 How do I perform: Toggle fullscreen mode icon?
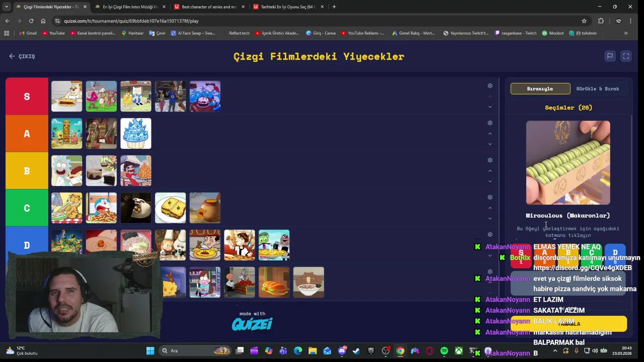click(x=626, y=56)
